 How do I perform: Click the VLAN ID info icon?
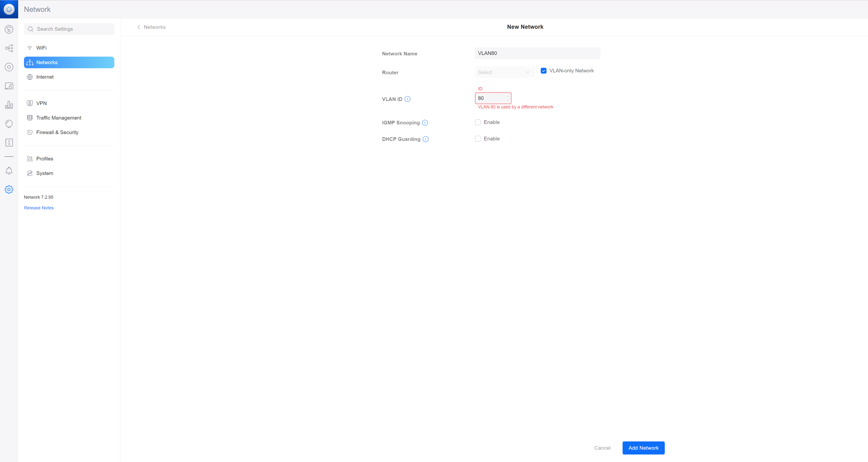[407, 99]
